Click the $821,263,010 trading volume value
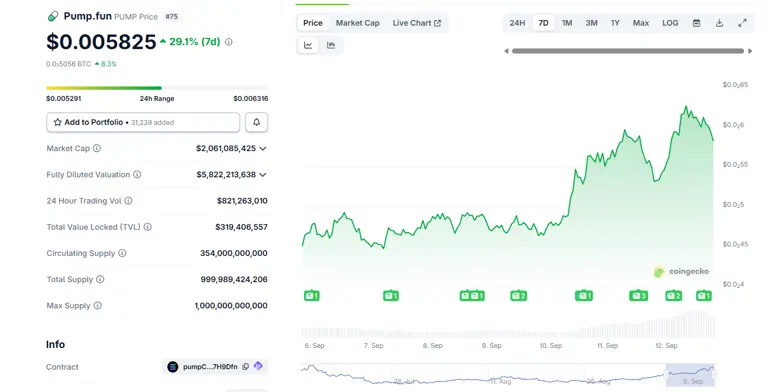This screenshot has height=392, width=768. click(242, 201)
